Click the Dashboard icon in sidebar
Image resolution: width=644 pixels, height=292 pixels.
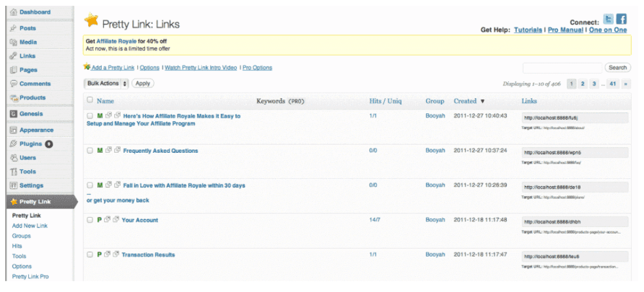click(13, 12)
